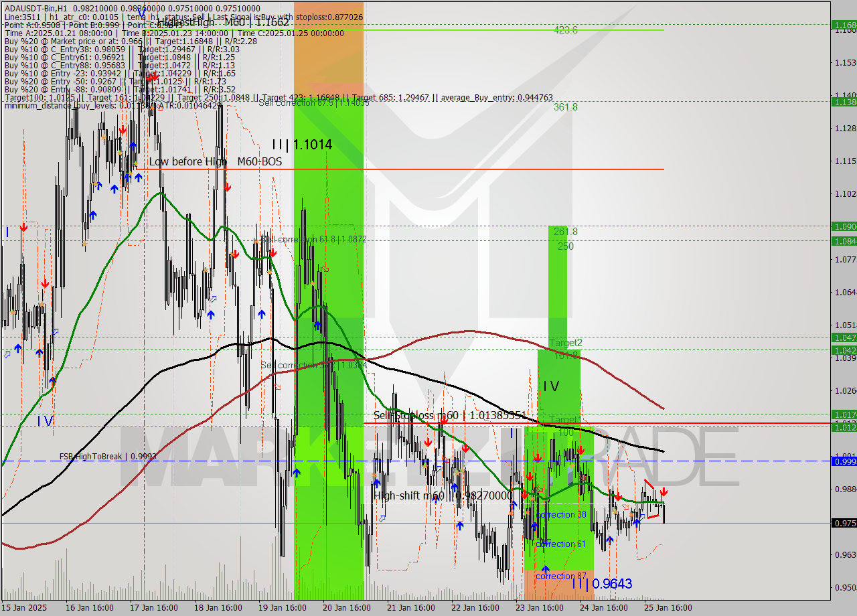
Task: Click the blue 0.999 price axis tag
Action: coord(844,461)
